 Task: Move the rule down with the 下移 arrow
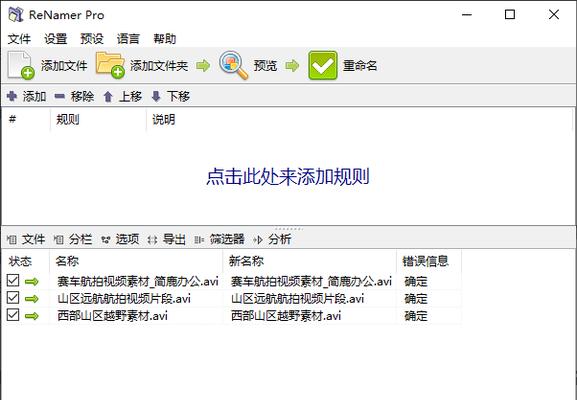point(156,97)
